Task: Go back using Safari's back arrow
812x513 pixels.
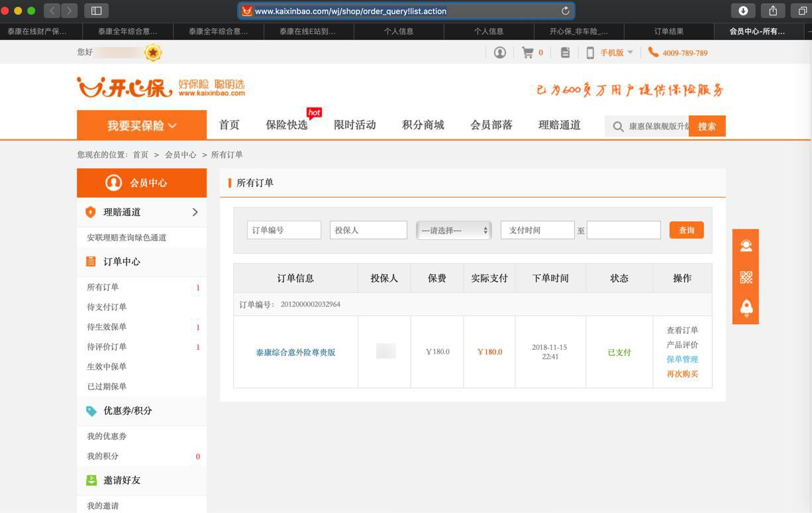Action: point(52,11)
